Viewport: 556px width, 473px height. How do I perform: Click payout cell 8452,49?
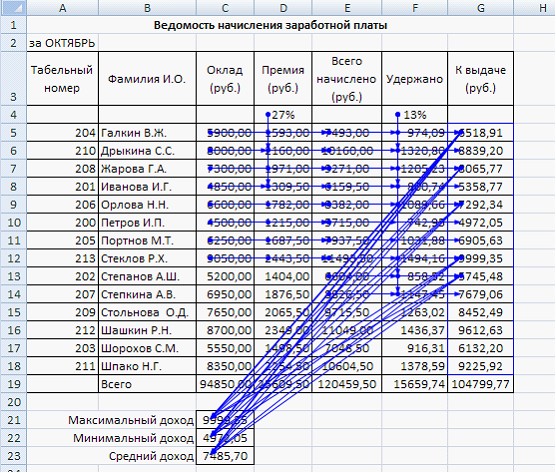(x=480, y=312)
